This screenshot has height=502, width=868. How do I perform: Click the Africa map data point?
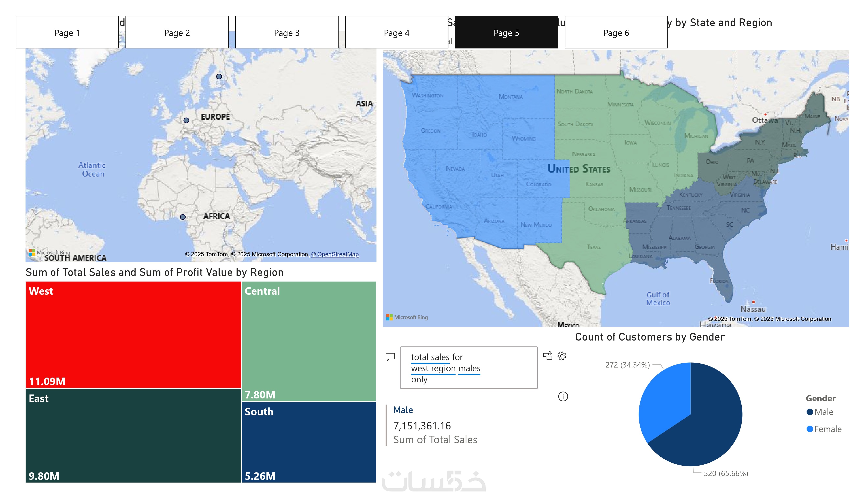coord(183,217)
